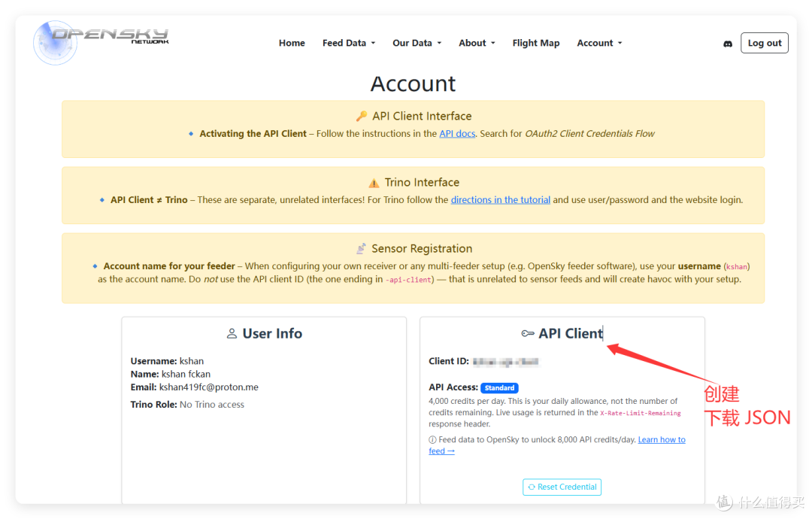Click the Trino Interface heading
This screenshot has width=812, height=519.
click(x=422, y=182)
